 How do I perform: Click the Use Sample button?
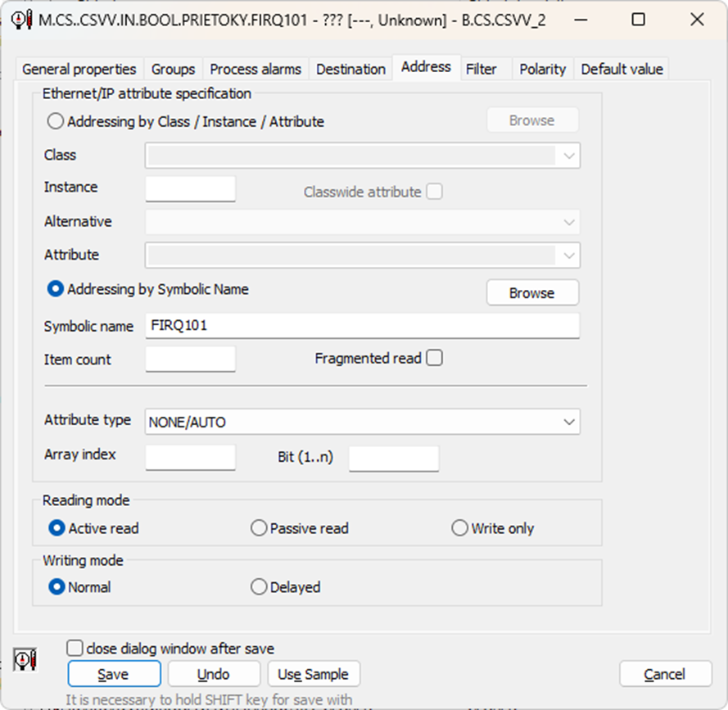pyautogui.click(x=313, y=675)
